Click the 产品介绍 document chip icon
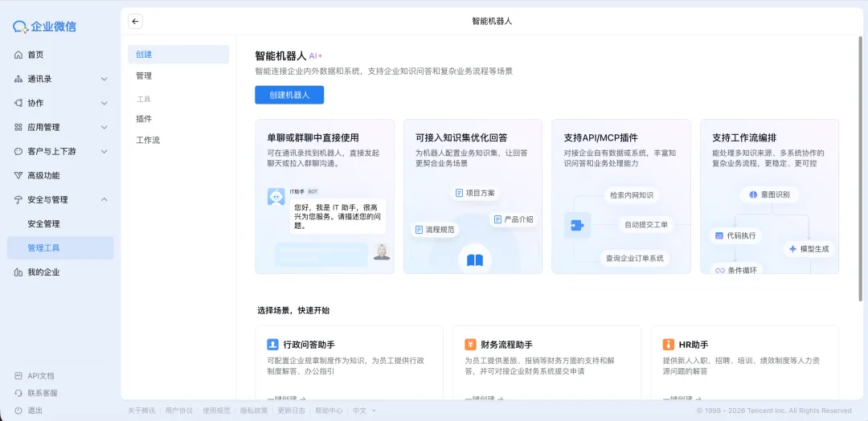The image size is (868, 421). coord(497,219)
